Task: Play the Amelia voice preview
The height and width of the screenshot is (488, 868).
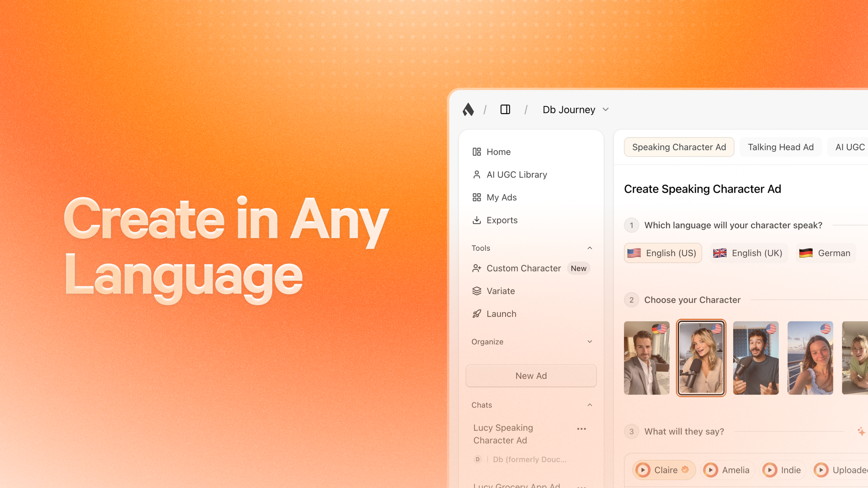Action: (x=711, y=470)
